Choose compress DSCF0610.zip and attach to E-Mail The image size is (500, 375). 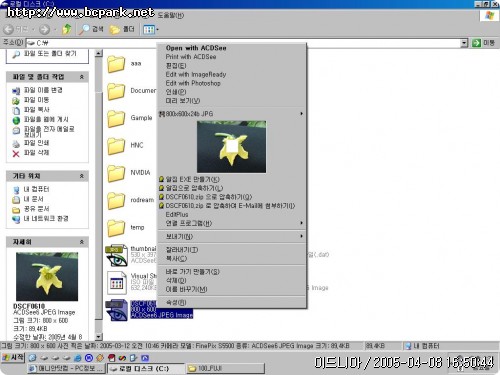pos(232,206)
